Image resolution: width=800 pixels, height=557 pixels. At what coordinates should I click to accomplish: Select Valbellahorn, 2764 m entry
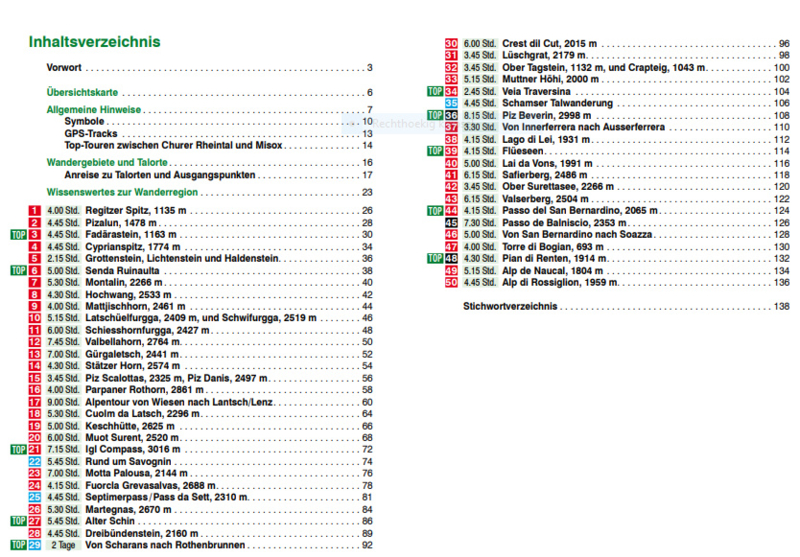point(133,342)
